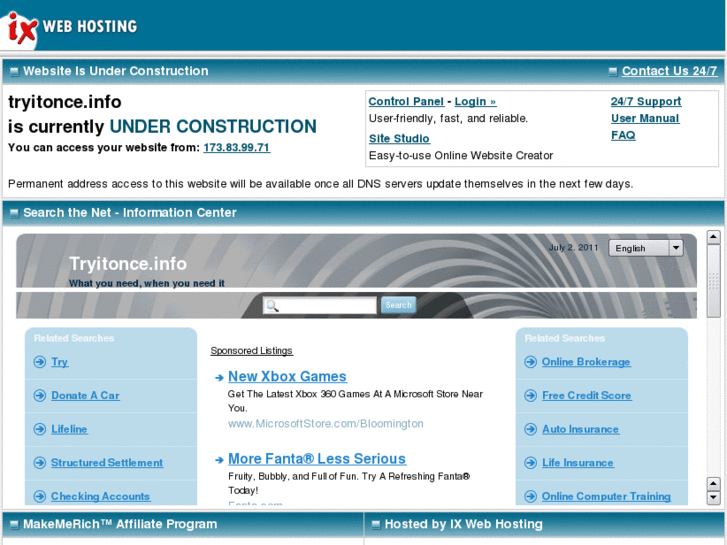Click the vertical scrollbar thumb
The width and height of the screenshot is (727, 545).
click(714, 281)
